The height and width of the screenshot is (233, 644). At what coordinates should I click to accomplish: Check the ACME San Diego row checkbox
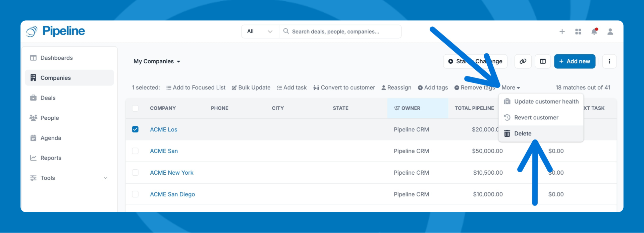(x=135, y=194)
